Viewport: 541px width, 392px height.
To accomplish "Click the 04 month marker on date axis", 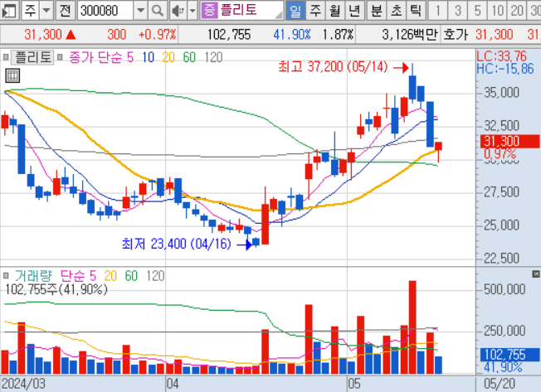I will pos(173,384).
